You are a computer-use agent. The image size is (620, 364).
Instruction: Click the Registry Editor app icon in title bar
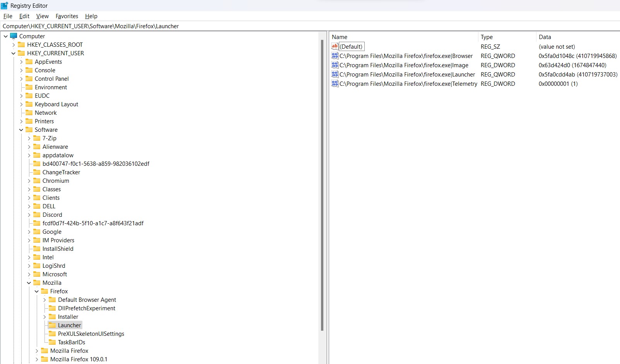pyautogui.click(x=4, y=5)
